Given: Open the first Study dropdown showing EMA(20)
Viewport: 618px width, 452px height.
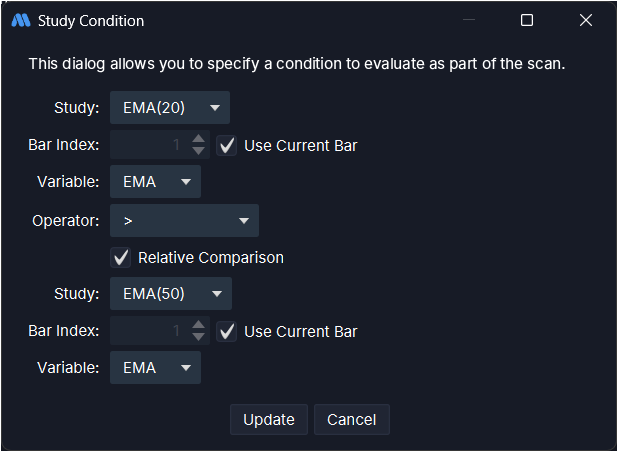Looking at the screenshot, I should pos(169,107).
